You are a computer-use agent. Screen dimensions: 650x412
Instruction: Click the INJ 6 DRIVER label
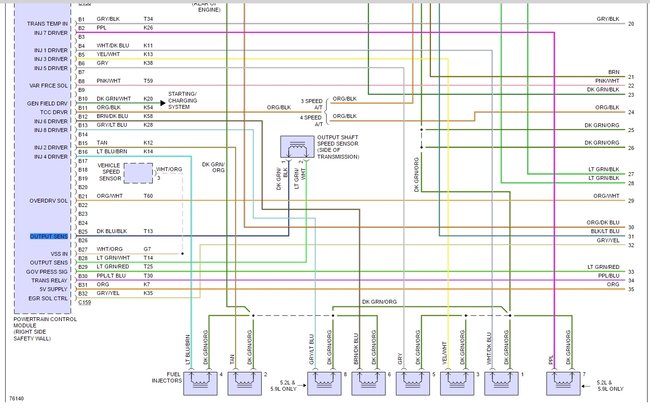pyautogui.click(x=51, y=121)
